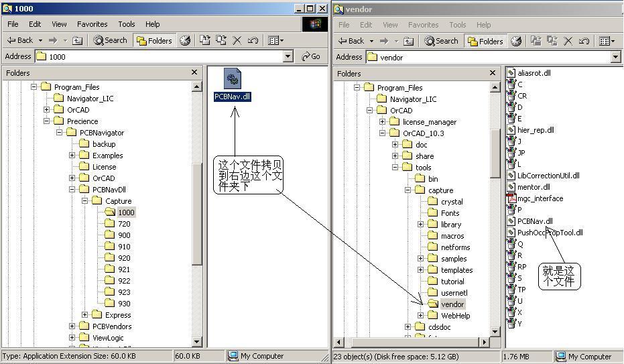Toggle Folders pane in vendor window
Image resolution: width=624 pixels, height=364 pixels.
click(x=485, y=41)
